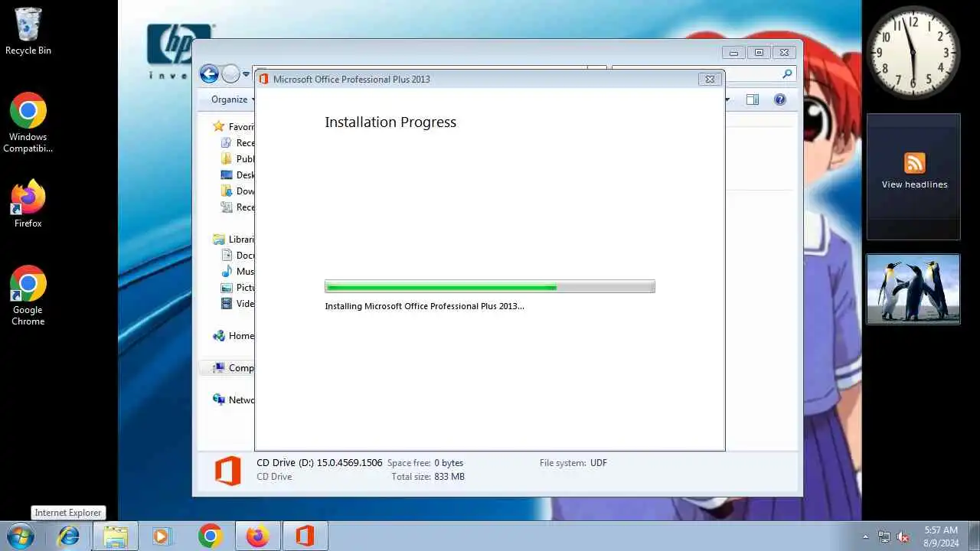
Task: Click the penguins slideshow gadget
Action: click(913, 289)
